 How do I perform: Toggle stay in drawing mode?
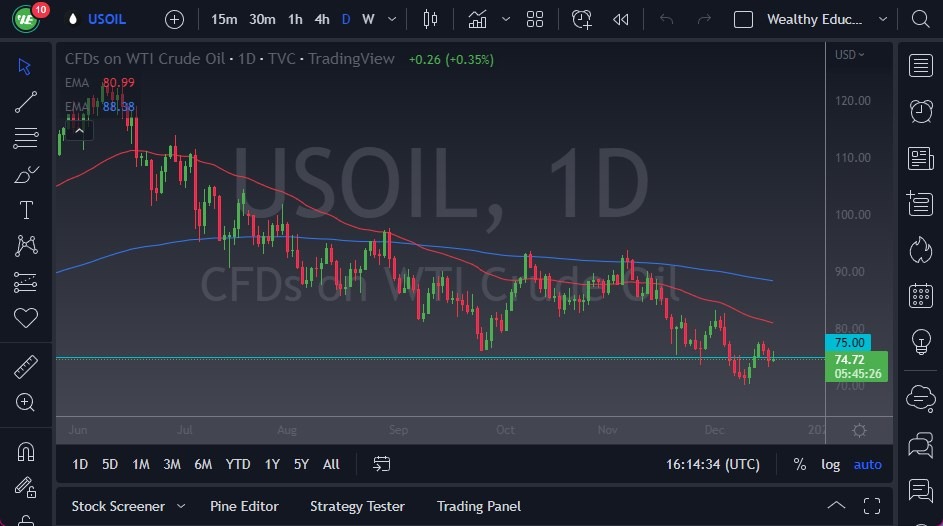(26, 488)
